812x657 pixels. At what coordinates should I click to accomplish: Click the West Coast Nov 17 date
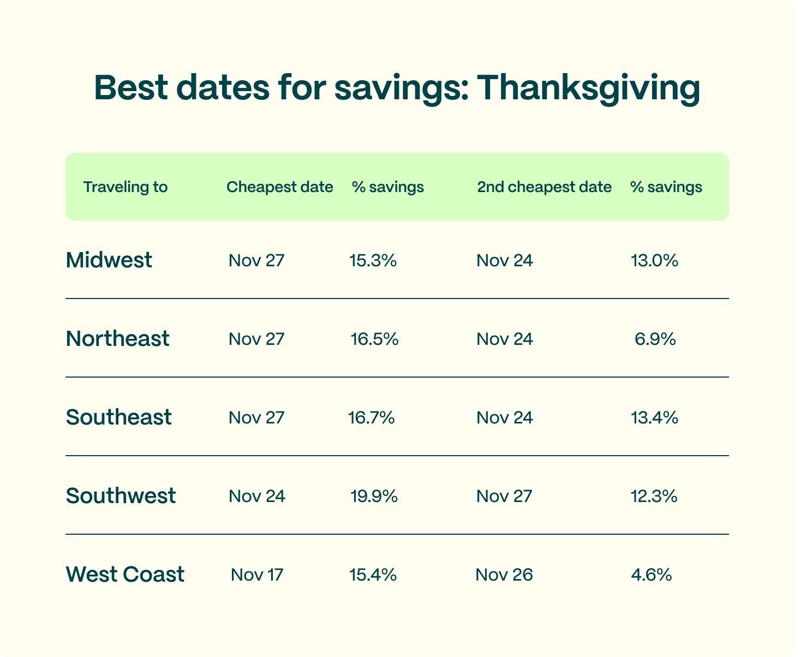coord(257,575)
